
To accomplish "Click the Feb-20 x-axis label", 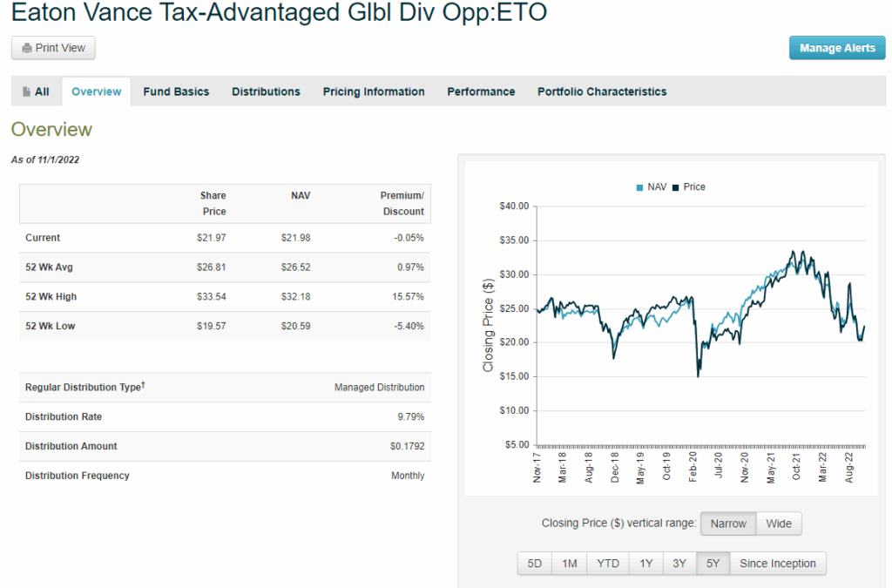I will click(693, 468).
